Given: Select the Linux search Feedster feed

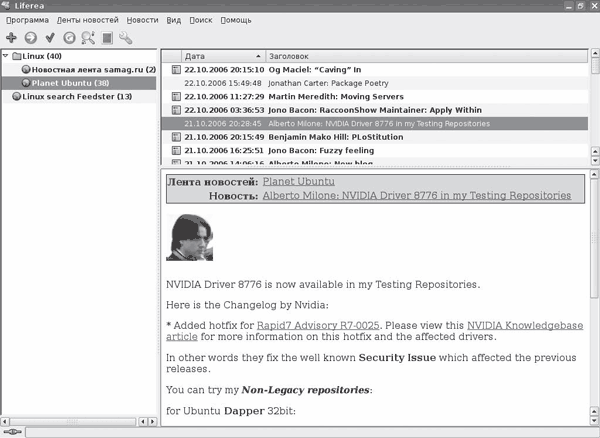Looking at the screenshot, I should (77, 97).
